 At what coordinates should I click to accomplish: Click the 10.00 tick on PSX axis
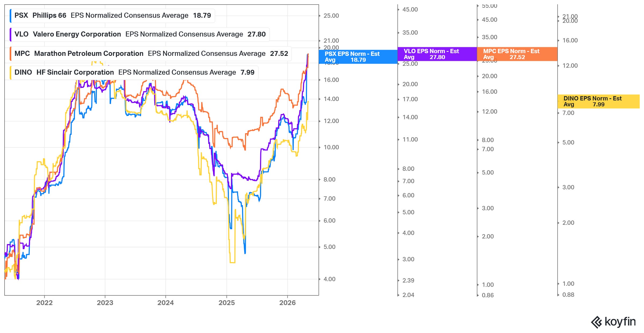pos(331,147)
